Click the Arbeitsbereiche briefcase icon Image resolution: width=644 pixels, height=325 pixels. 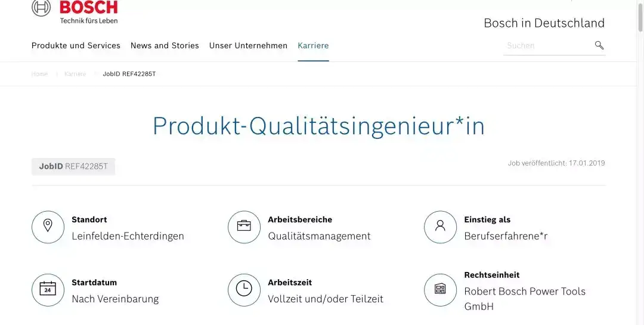(244, 227)
